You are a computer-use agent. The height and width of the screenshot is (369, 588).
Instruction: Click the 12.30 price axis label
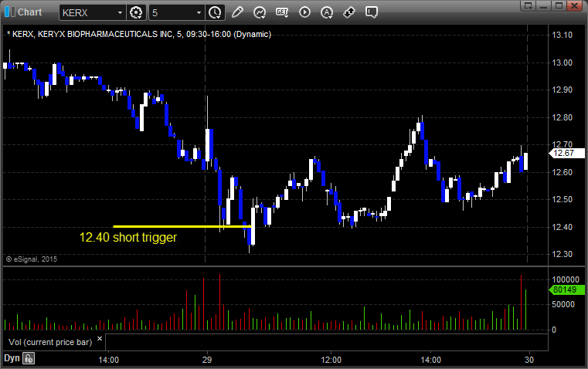(563, 254)
